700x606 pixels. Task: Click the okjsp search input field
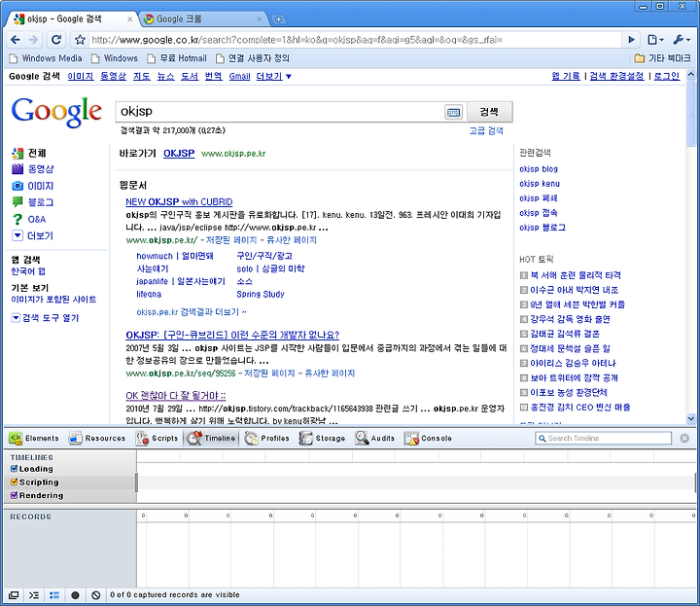280,112
